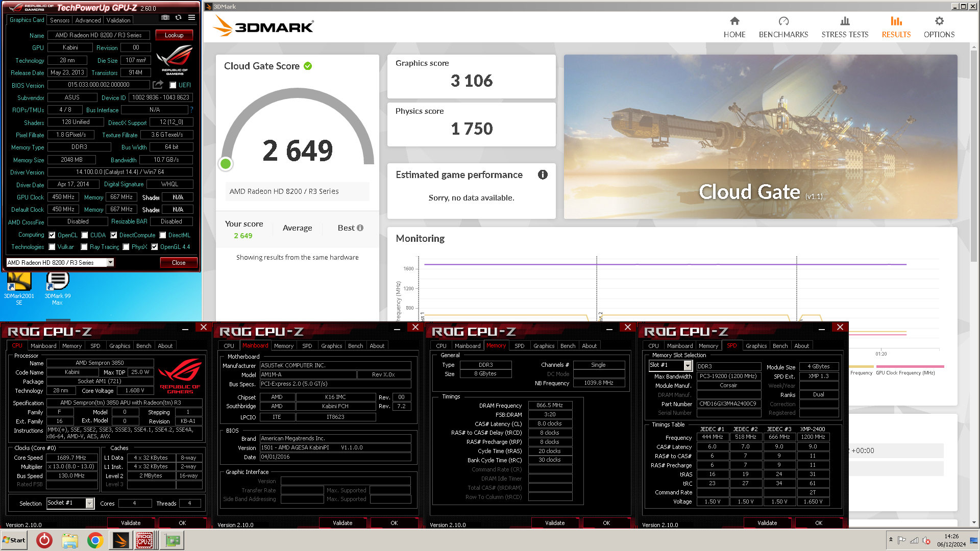Open File Explorer from the taskbar
Viewport: 980px width, 551px height.
click(70, 540)
